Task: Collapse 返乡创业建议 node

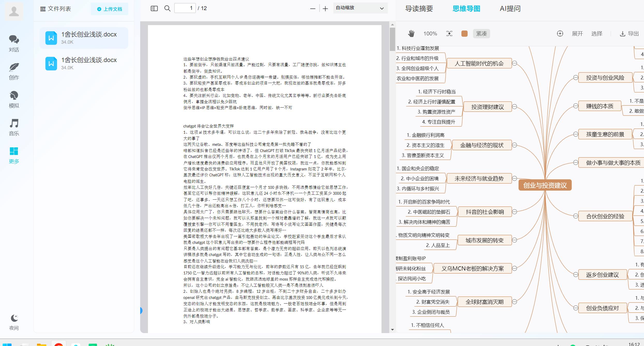Action: pos(576,274)
